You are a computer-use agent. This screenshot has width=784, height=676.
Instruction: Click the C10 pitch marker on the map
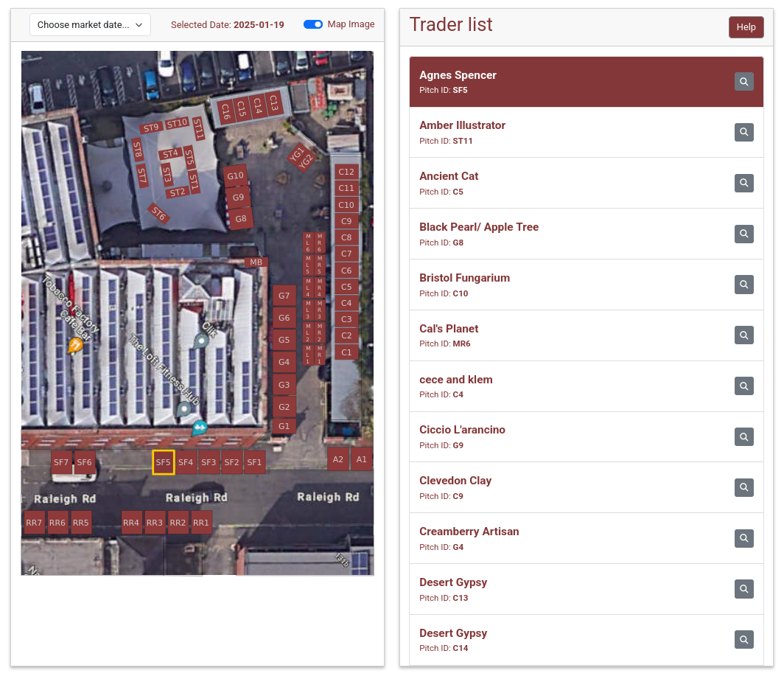pos(346,204)
